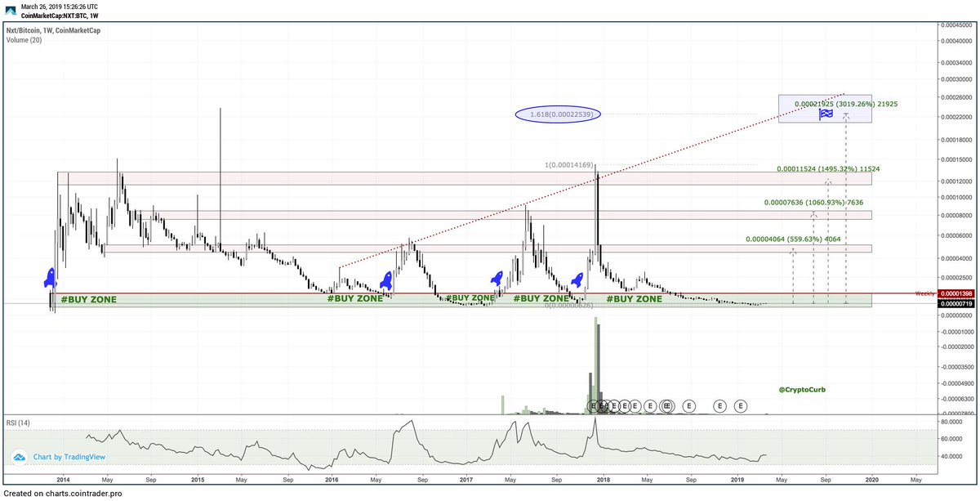This screenshot has height=501, width=980.
Task: Click the Nxt/Bitcoin, 1W, CoinMarketCap title
Action: (53, 29)
